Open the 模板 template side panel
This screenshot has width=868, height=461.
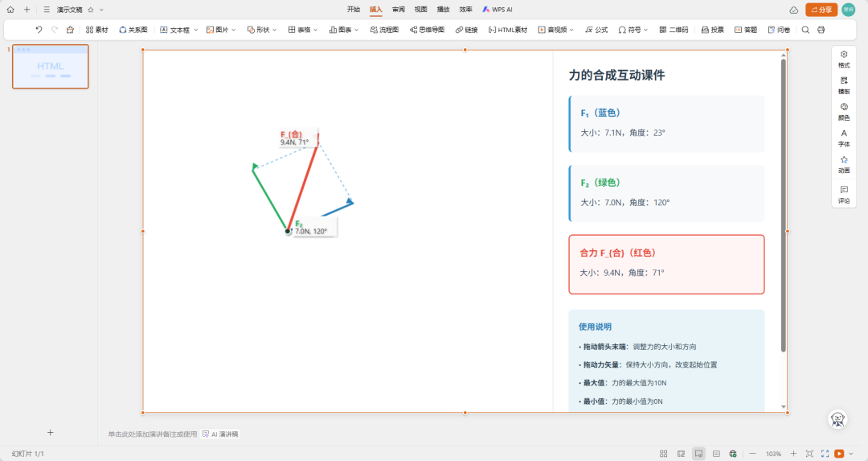844,85
